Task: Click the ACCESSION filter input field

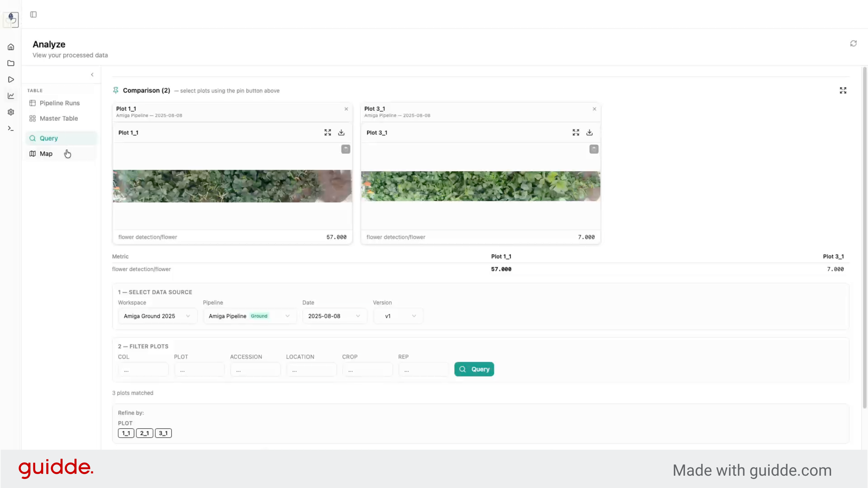Action: point(255,369)
